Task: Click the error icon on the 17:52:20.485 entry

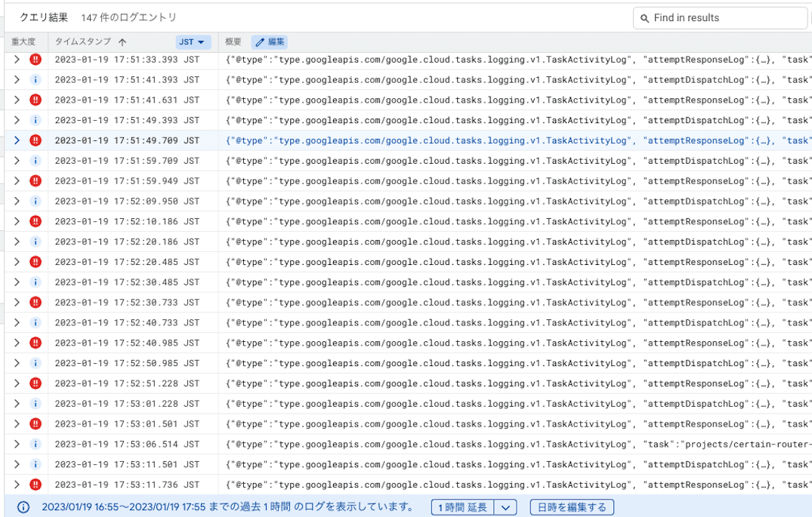Action: point(36,262)
